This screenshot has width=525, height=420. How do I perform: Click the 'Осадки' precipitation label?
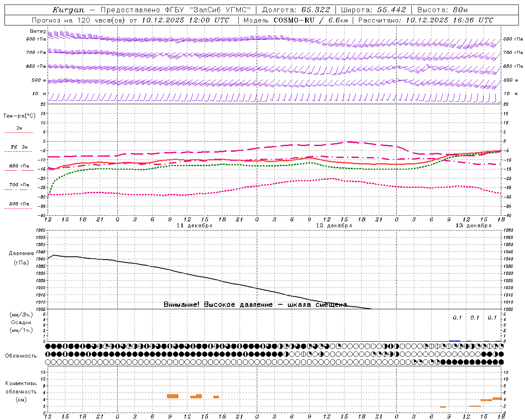[x=21, y=322]
